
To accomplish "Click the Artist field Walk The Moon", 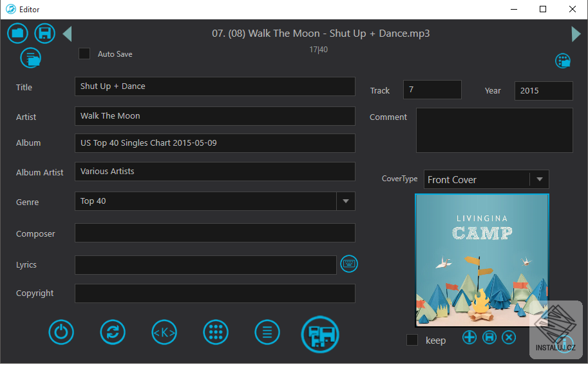I will (215, 116).
